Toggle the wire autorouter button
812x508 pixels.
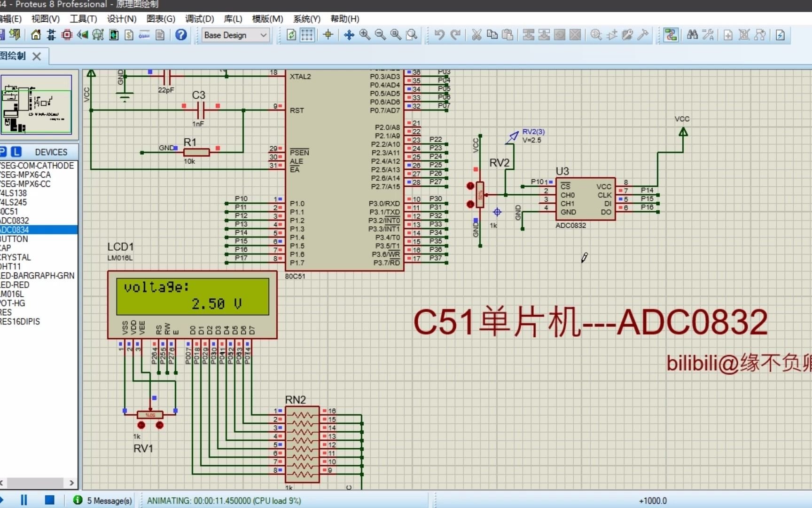coord(671,35)
